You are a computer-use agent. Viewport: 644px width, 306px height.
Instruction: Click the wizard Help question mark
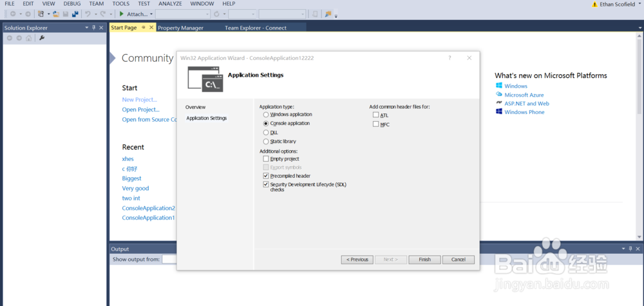(450, 58)
